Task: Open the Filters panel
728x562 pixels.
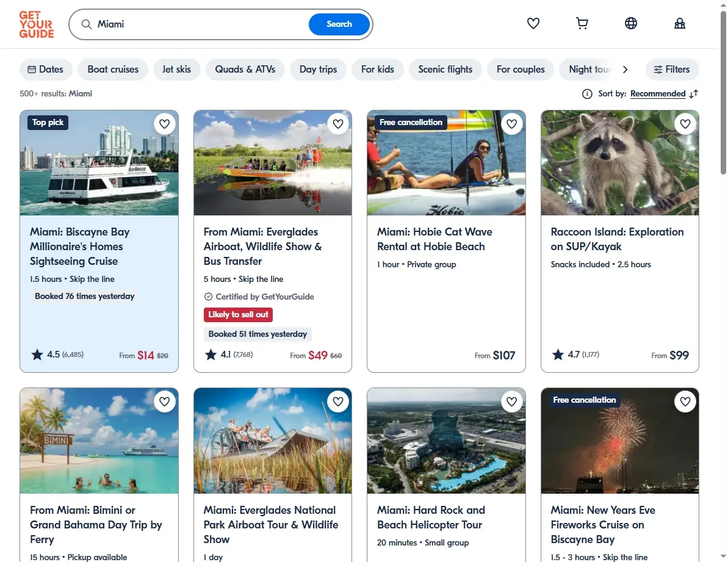Action: tap(672, 70)
